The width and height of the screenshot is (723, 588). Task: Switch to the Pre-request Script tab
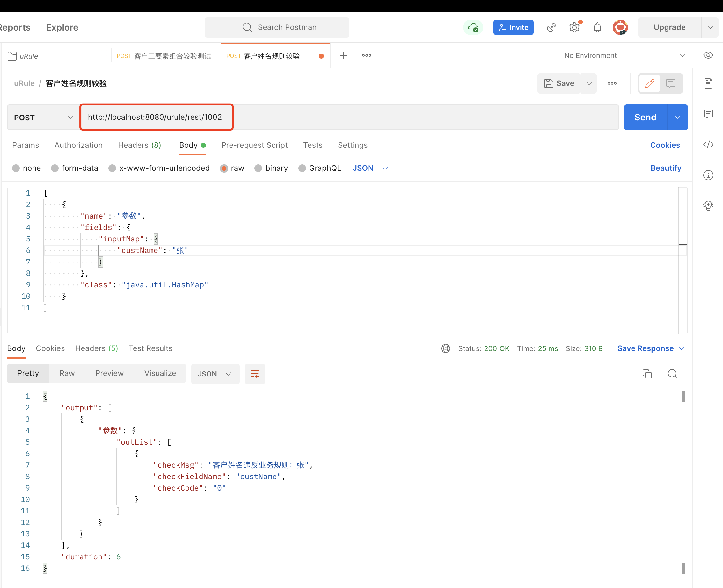pos(254,145)
